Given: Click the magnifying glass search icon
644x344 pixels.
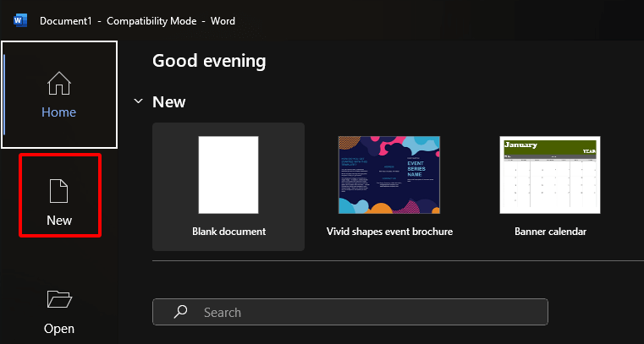Looking at the screenshot, I should [180, 312].
